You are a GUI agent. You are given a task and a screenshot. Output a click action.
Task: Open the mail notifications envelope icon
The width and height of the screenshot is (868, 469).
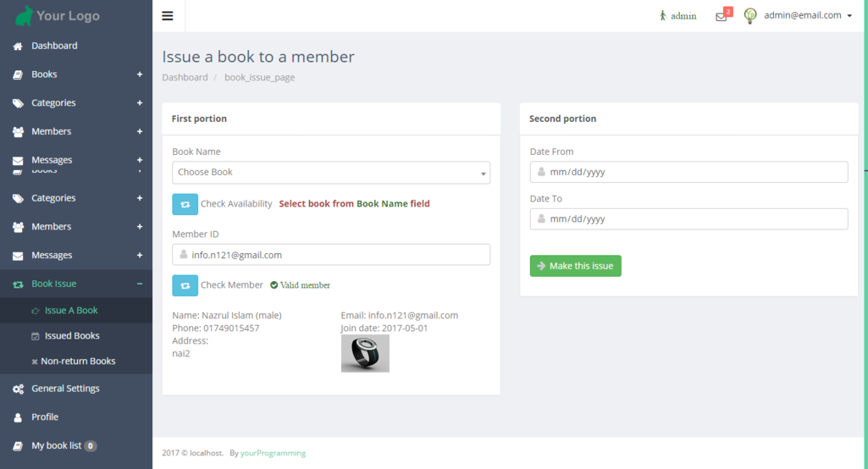[721, 16]
